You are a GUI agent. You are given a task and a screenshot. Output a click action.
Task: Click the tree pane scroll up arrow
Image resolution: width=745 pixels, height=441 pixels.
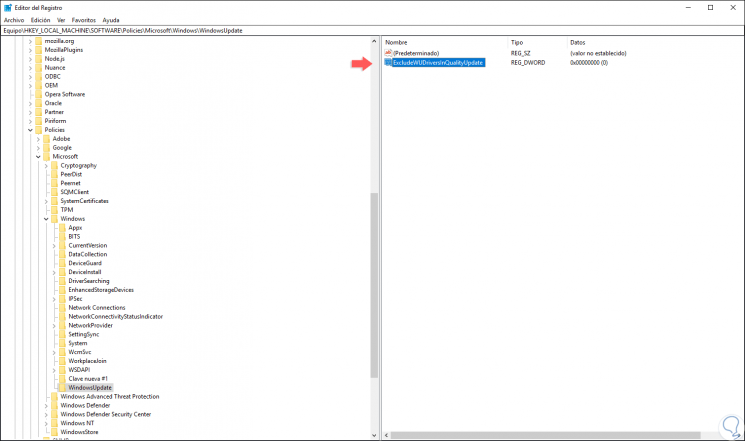(374, 41)
